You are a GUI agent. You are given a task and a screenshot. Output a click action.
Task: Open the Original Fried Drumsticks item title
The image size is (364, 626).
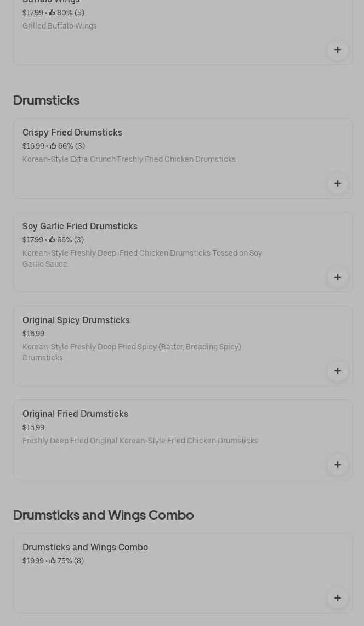(x=75, y=414)
